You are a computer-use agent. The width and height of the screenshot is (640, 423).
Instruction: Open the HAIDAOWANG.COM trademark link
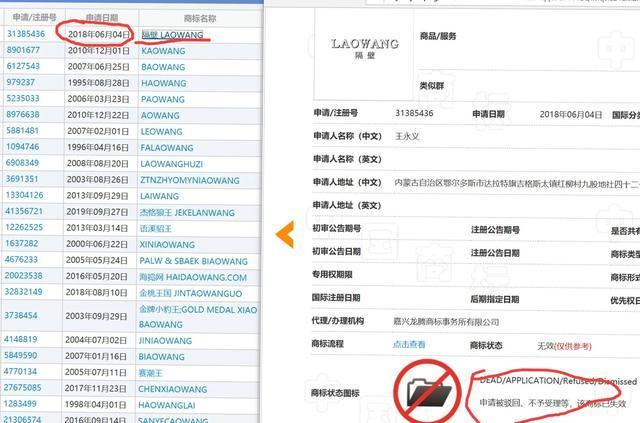pos(193,277)
